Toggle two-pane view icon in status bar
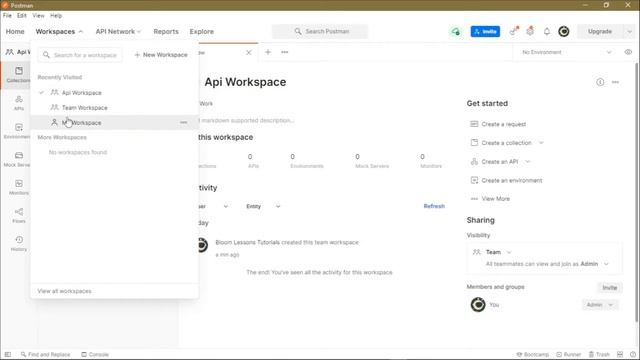 [620, 354]
